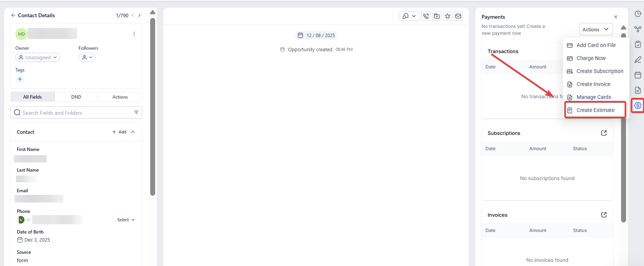Click the Payments panel scrollbar up arrow
Image resolution: width=644 pixels, height=266 pixels.
[x=623, y=28]
